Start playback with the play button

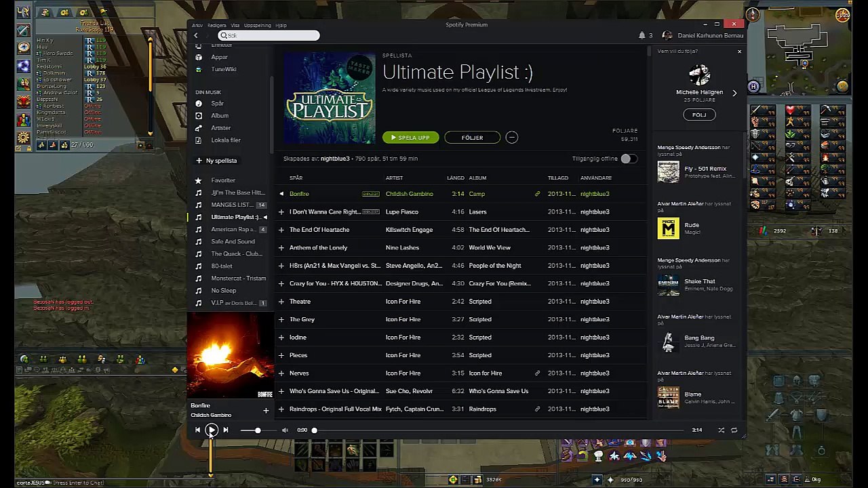pos(212,430)
